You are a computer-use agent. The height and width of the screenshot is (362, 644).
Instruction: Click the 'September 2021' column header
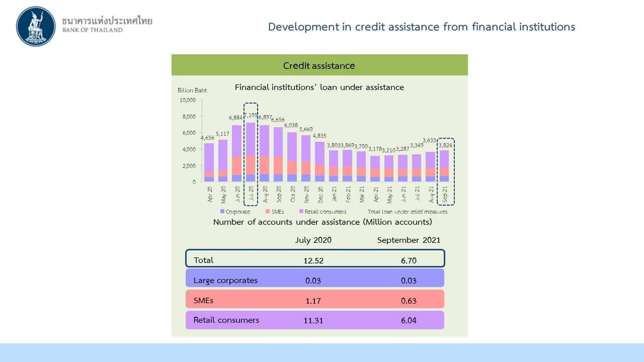point(409,240)
